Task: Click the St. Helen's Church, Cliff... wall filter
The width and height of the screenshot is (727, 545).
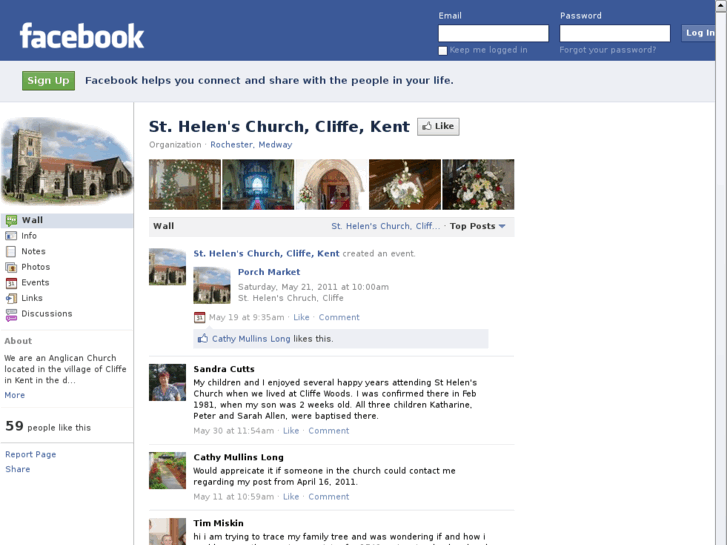Action: pos(386,226)
